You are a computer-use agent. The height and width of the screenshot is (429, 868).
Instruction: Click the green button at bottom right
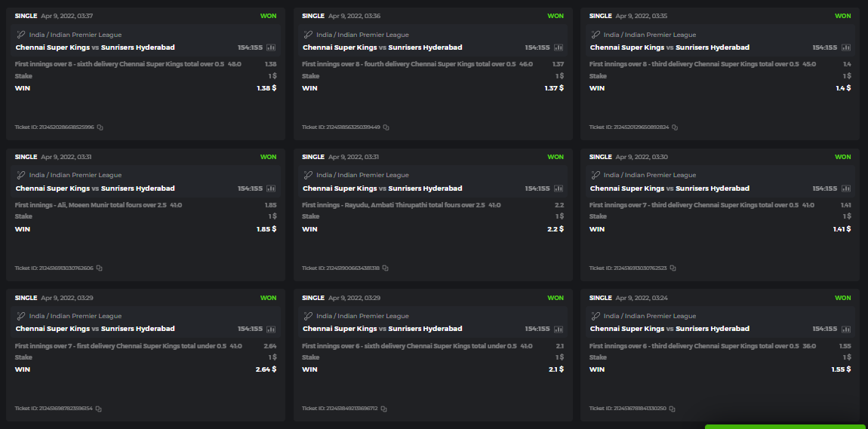pos(785,426)
